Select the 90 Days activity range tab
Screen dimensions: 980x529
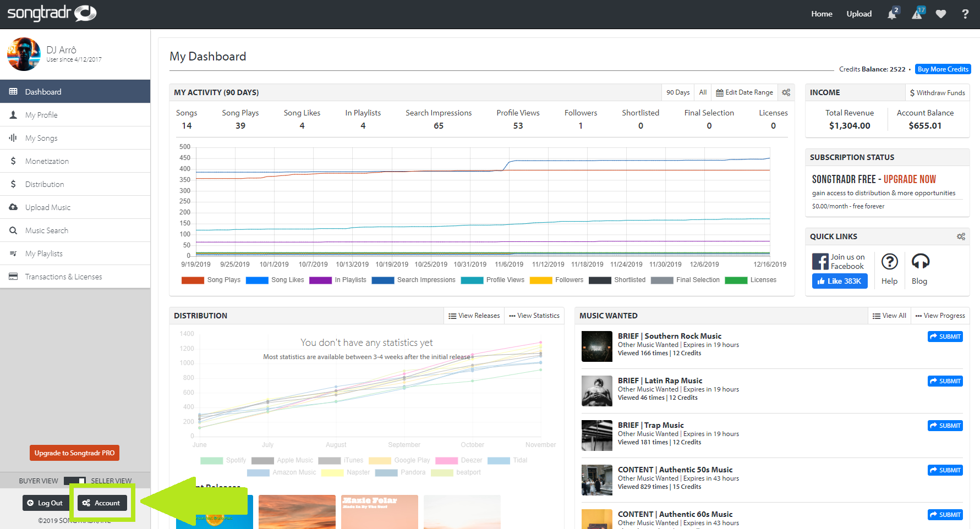[678, 92]
